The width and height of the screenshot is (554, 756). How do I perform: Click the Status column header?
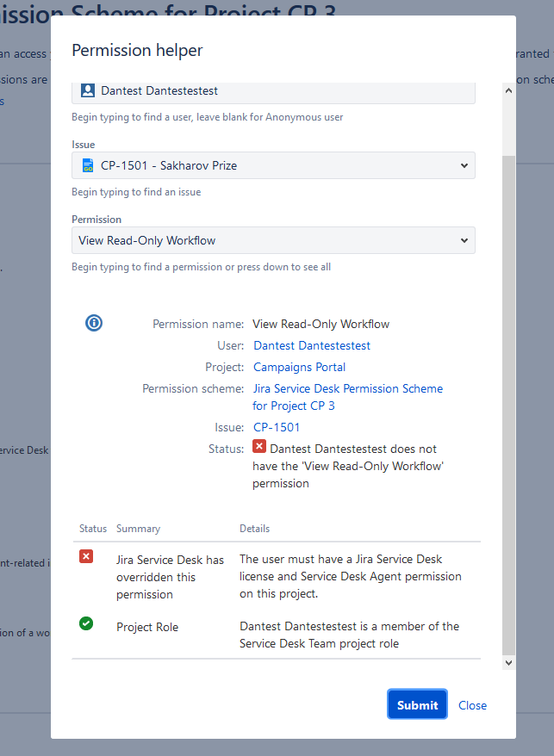93,529
